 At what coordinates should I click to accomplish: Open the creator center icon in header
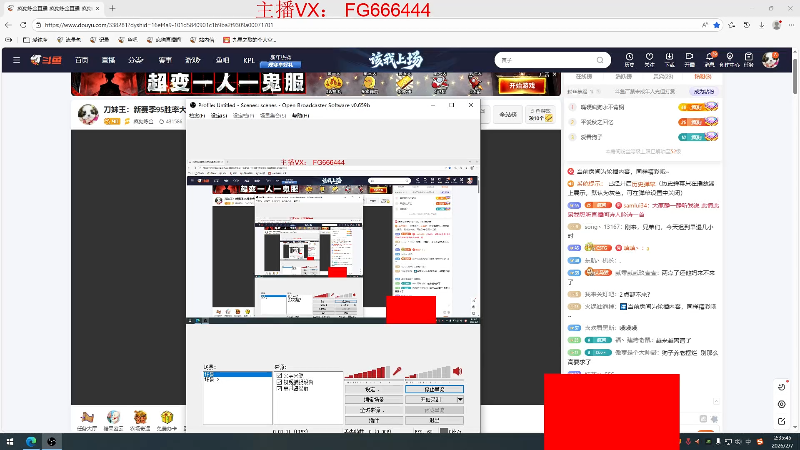[730, 60]
